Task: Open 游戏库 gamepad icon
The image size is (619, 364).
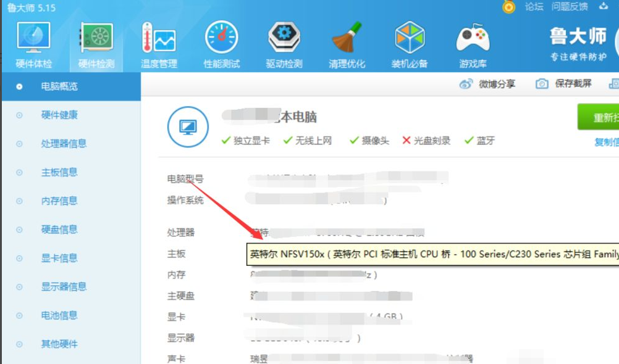Action: pos(473,38)
